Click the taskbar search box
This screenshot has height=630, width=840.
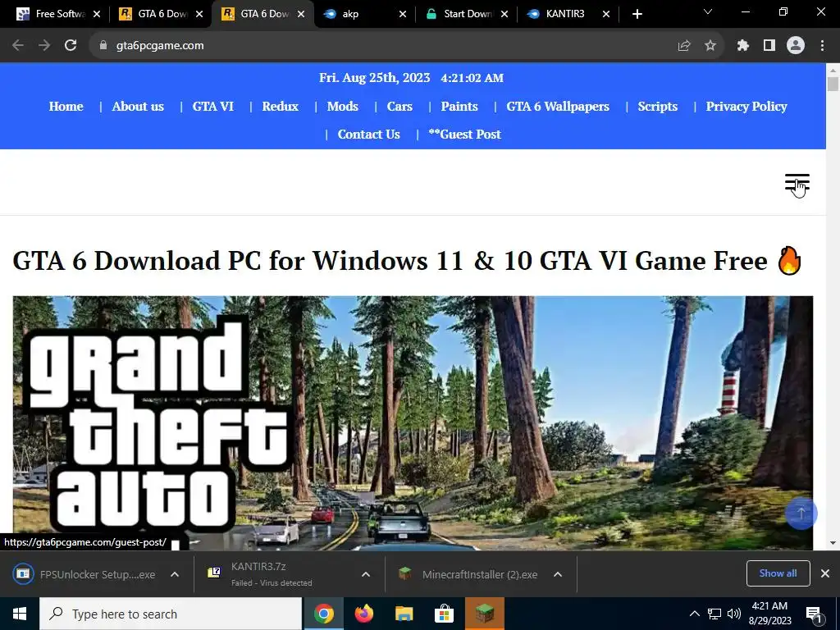pos(171,614)
